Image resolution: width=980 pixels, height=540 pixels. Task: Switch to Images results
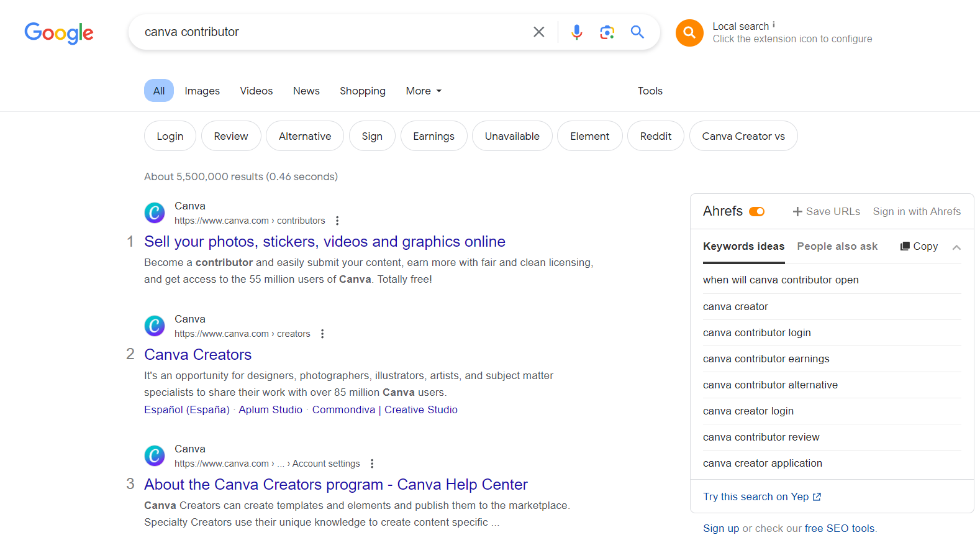[x=202, y=91]
